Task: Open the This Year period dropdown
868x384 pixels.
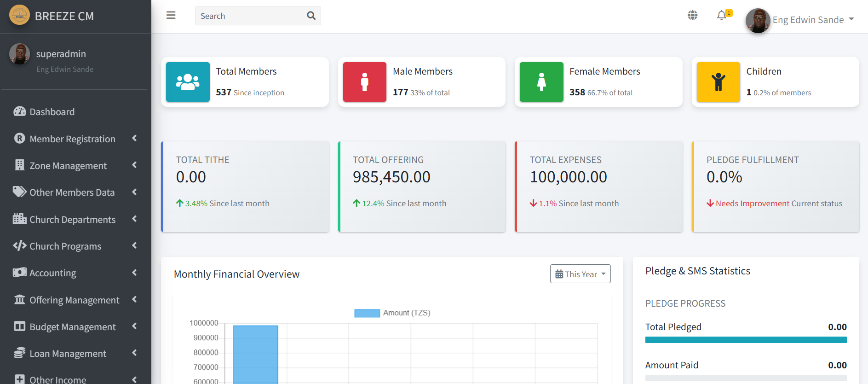Action: [x=580, y=274]
